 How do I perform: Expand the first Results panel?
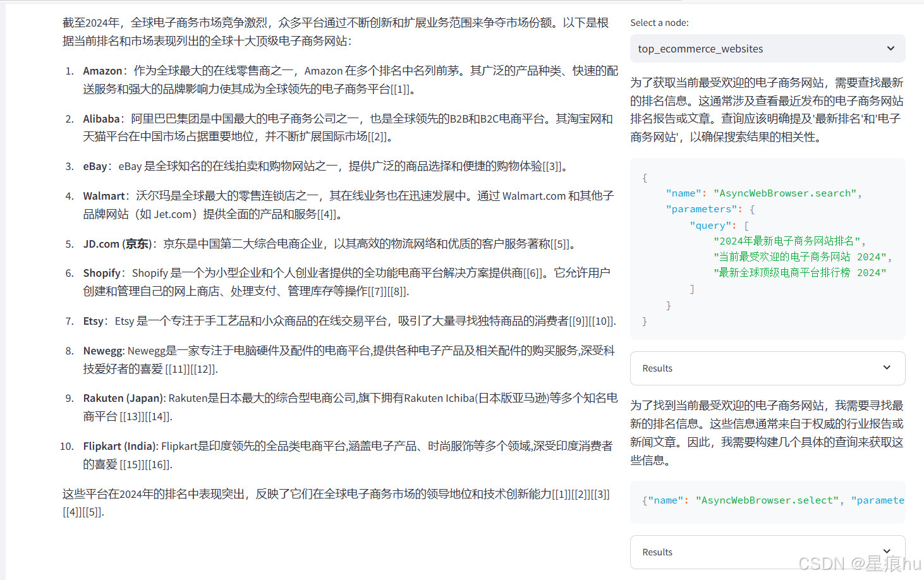pos(767,368)
